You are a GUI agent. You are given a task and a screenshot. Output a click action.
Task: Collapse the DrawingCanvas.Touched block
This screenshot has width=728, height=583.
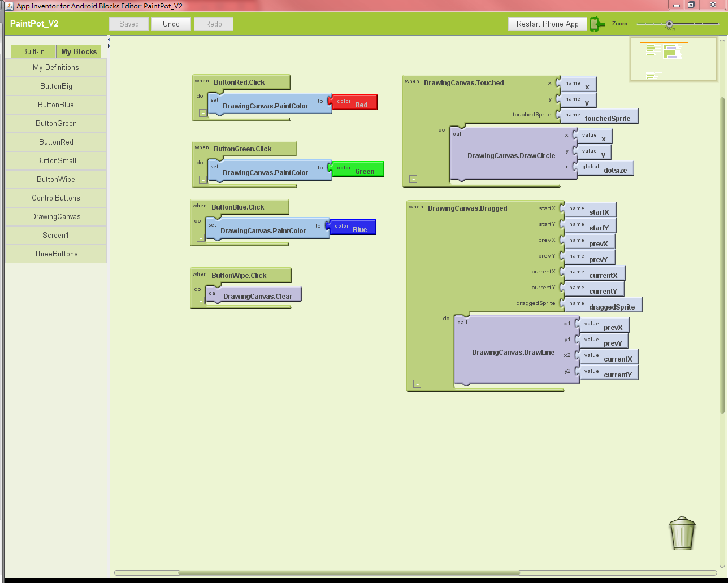pyautogui.click(x=413, y=179)
